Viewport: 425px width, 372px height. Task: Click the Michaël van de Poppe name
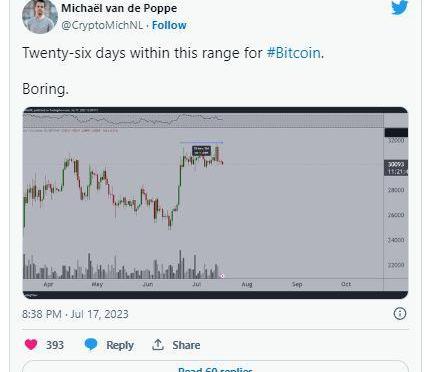pos(119,8)
